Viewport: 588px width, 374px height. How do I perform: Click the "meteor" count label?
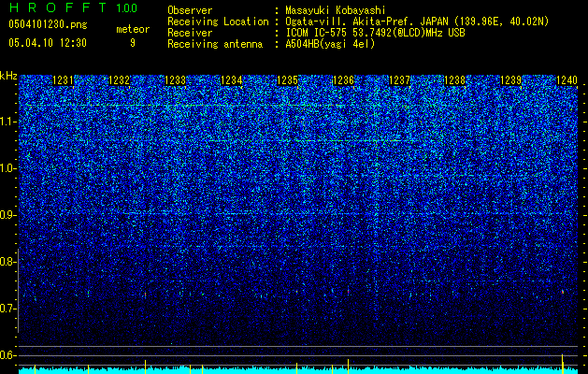tap(133, 29)
